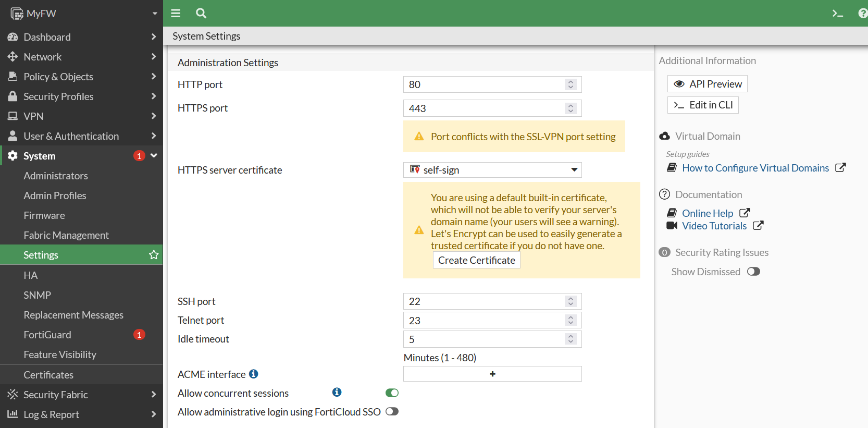Expand the Log & Report chevron
The height and width of the screenshot is (428, 868).
point(154,414)
